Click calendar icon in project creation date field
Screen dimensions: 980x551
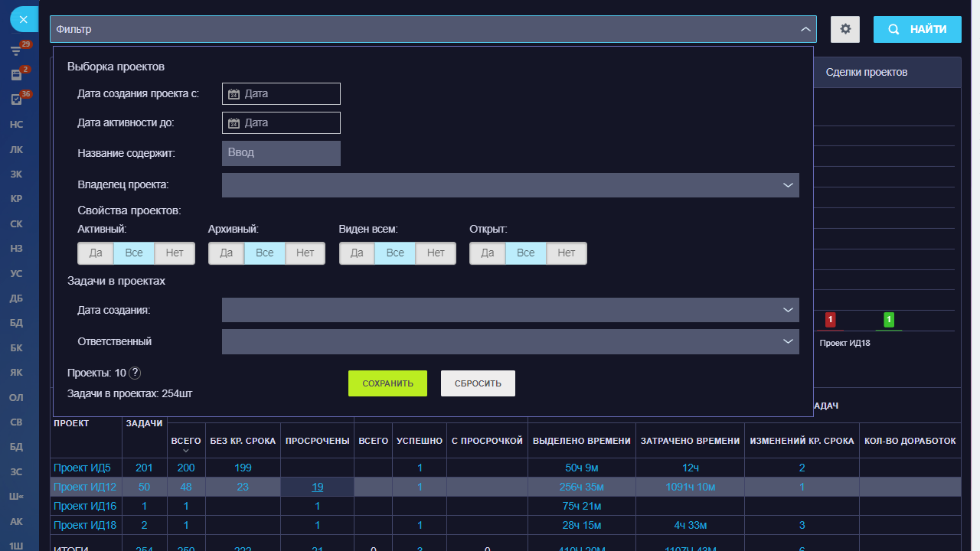(234, 94)
